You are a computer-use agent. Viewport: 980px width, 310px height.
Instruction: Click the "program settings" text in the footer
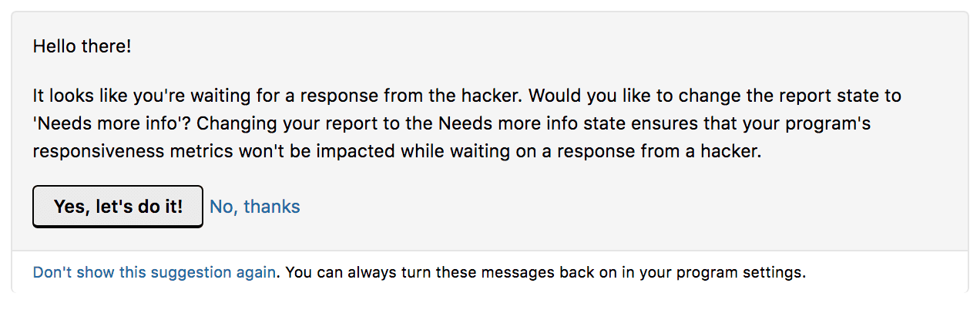click(x=753, y=272)
